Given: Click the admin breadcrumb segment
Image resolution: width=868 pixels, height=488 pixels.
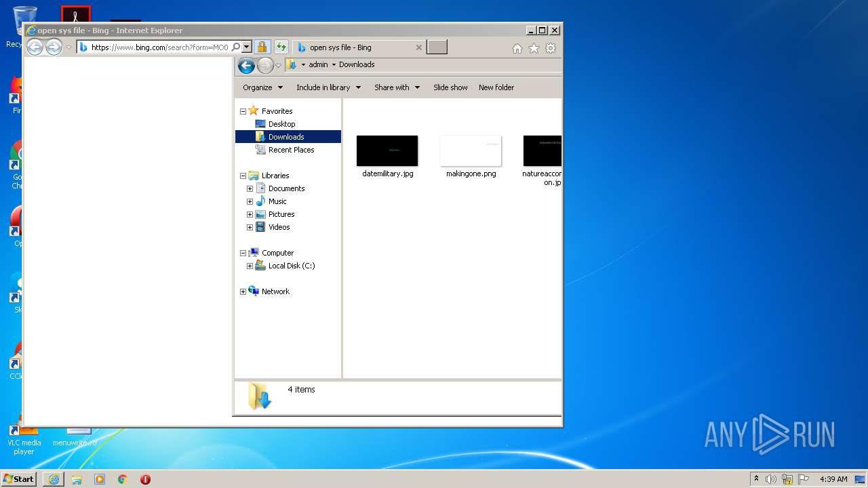Looking at the screenshot, I should click(x=318, y=64).
